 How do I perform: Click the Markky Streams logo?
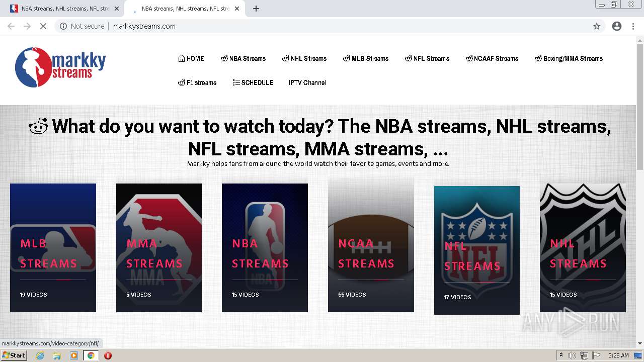[60, 67]
